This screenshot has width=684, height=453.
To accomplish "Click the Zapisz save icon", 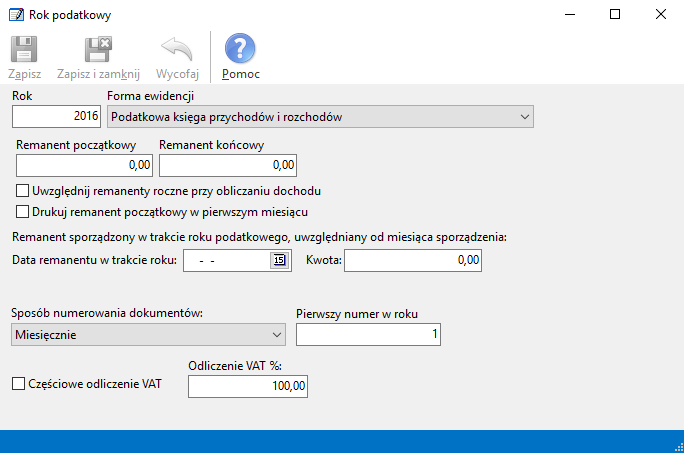I will 24,50.
